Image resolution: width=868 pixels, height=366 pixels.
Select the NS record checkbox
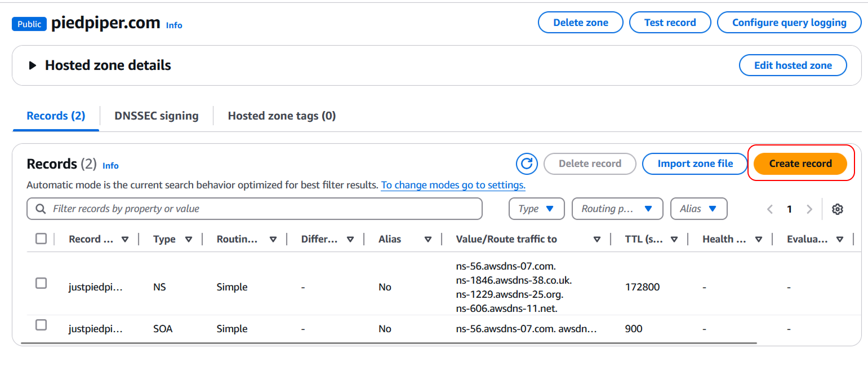(41, 283)
